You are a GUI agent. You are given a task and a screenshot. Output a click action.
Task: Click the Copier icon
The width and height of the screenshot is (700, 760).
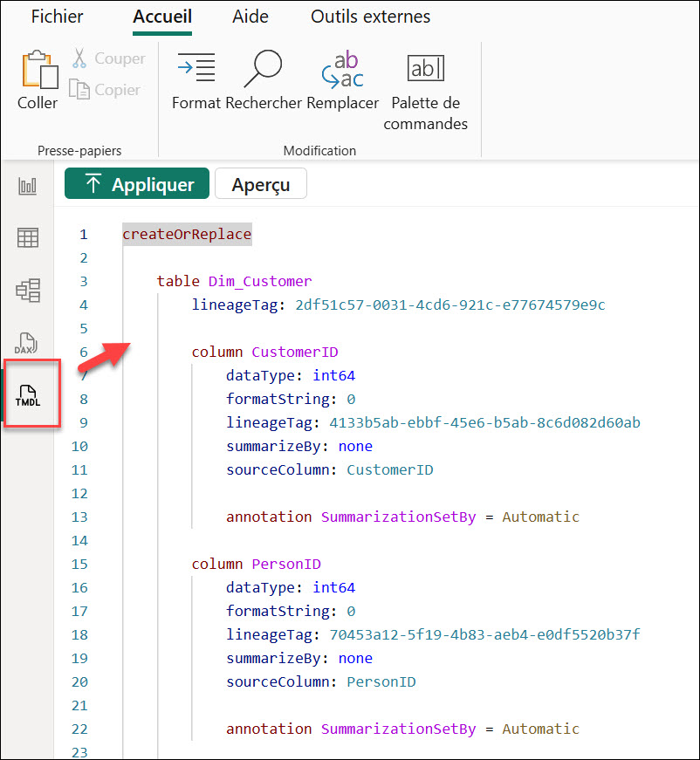(x=80, y=89)
